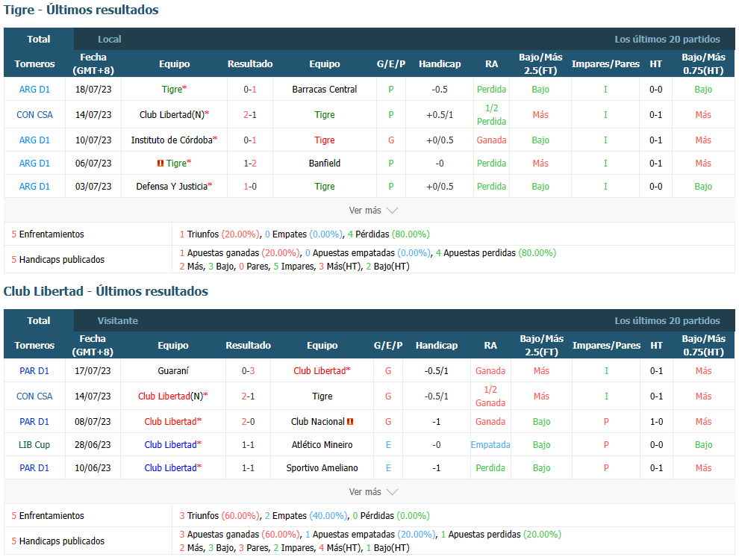Click the '1/2 Perdida' RA cell
The image size is (739, 560).
pyautogui.click(x=491, y=114)
